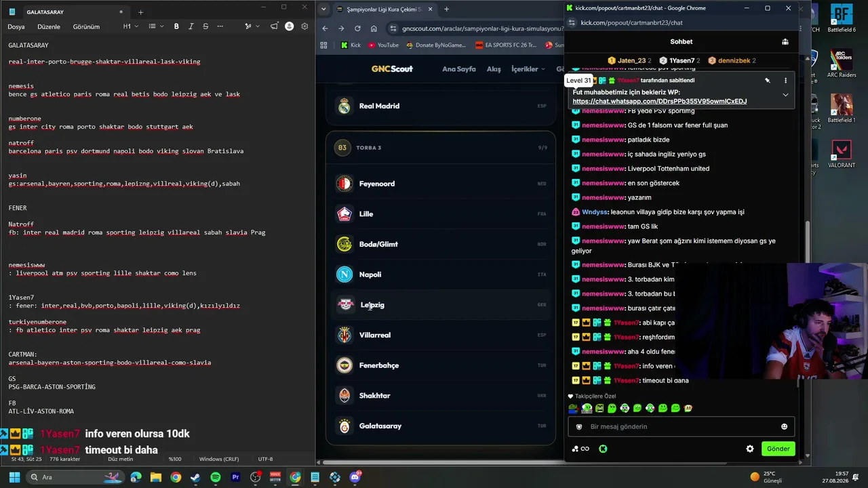Click the Windows taskbar search box
The image size is (868, 488).
pos(75,477)
